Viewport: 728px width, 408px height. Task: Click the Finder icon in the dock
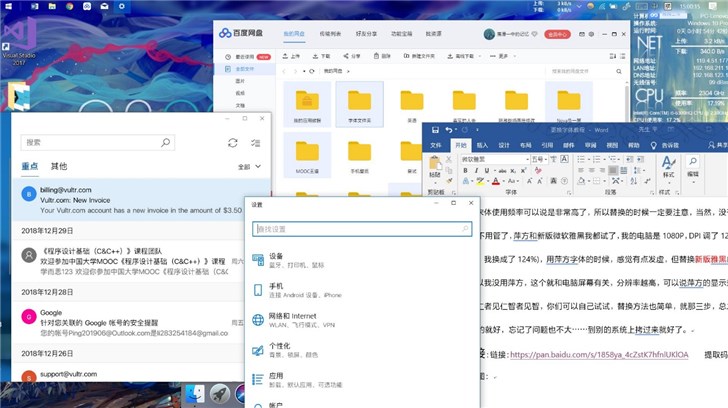(195, 394)
